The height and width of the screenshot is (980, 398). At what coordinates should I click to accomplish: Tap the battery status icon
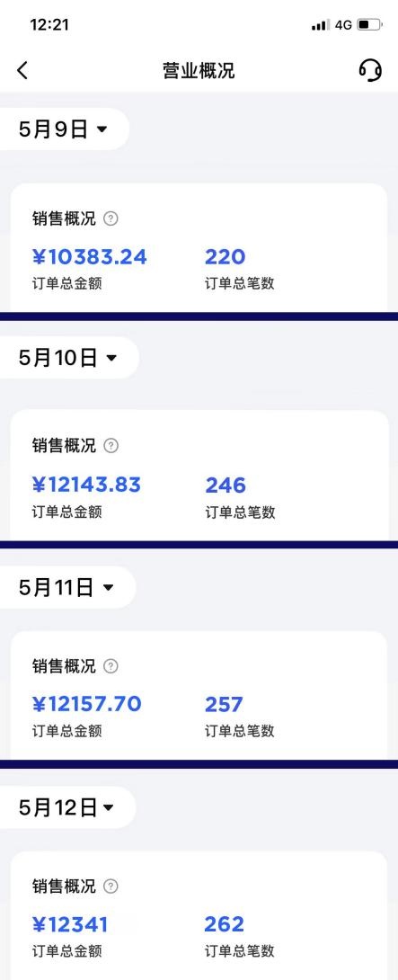(x=370, y=25)
